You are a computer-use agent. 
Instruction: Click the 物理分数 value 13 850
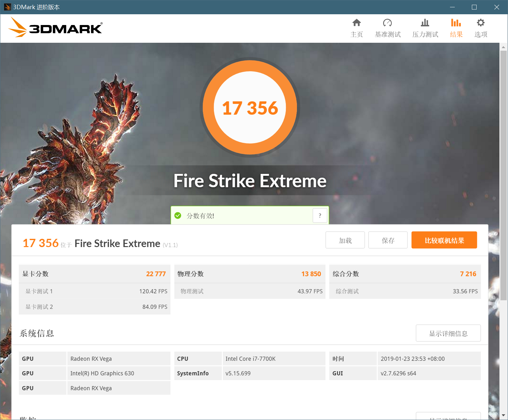[x=311, y=274]
